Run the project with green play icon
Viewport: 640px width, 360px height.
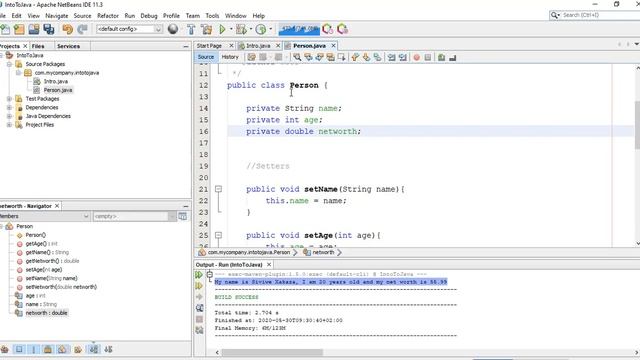[x=222, y=29]
